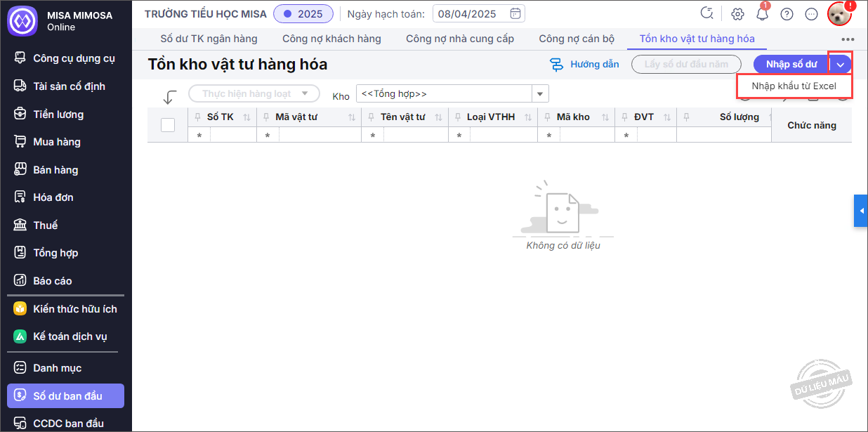
Task: Select Nhập khẩu từ Excel menu option
Action: tap(794, 86)
